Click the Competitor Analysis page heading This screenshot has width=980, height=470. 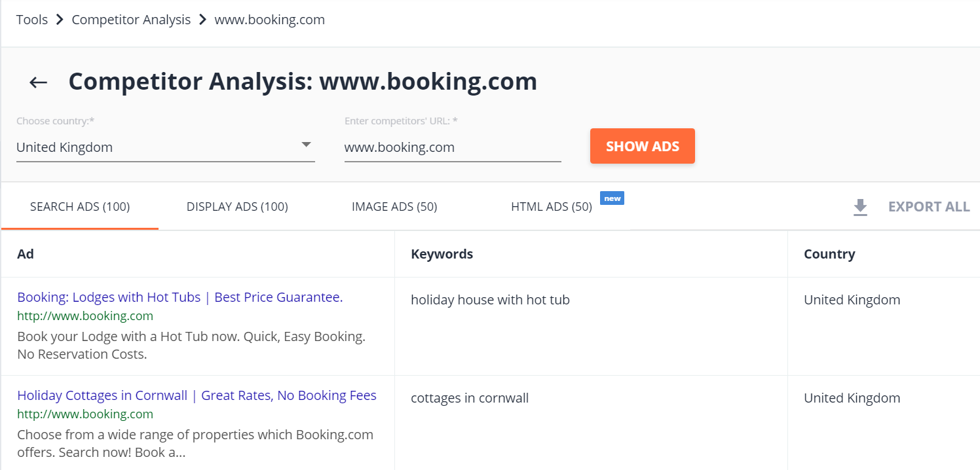[303, 82]
